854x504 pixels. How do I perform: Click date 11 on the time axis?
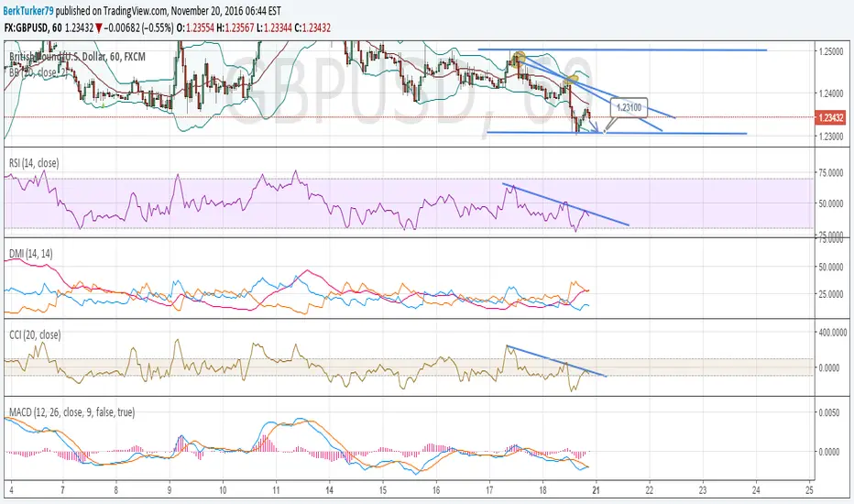[x=276, y=490]
